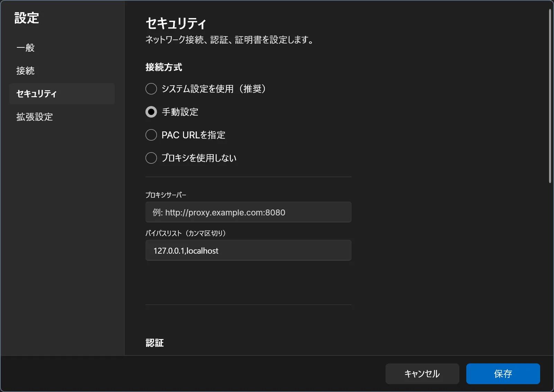Click the 認証 section heading
Viewport: 554px width, 392px height.
[x=154, y=343]
